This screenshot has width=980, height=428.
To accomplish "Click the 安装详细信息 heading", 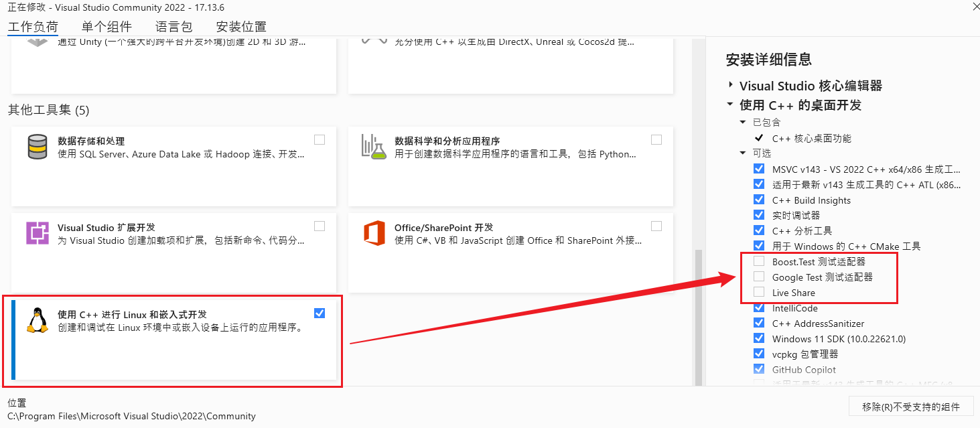I will (769, 60).
